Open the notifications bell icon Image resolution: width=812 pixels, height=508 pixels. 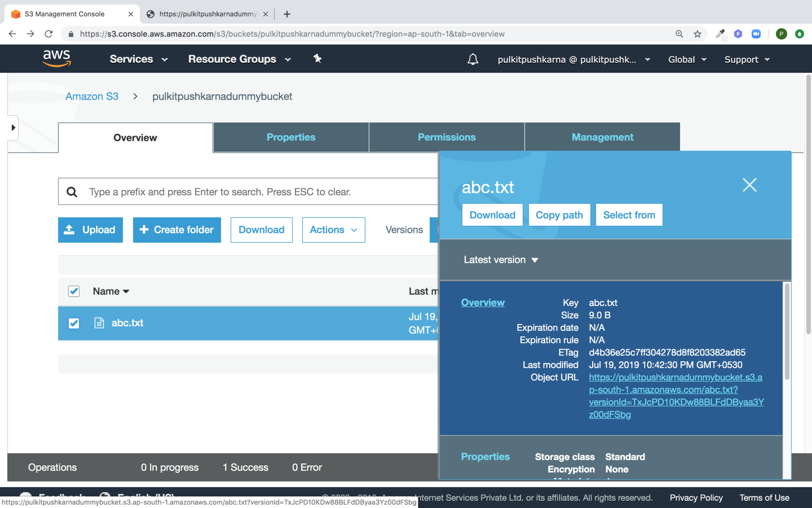pos(473,59)
